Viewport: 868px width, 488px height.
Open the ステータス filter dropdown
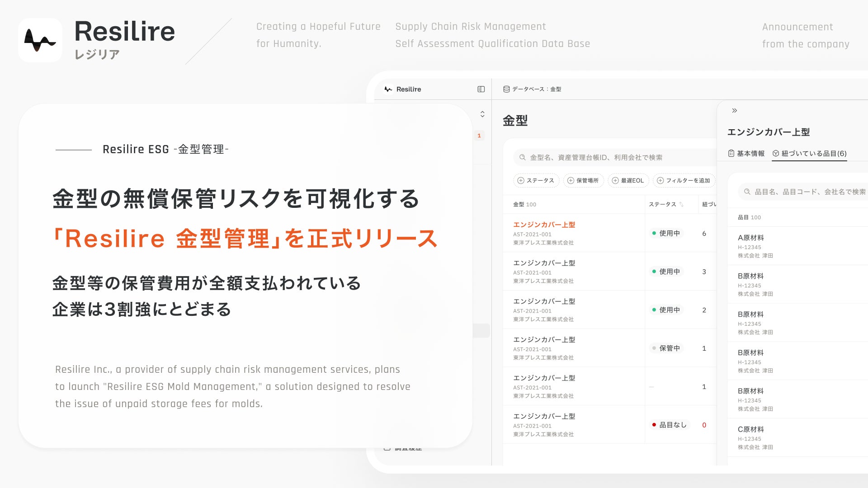[x=536, y=181]
